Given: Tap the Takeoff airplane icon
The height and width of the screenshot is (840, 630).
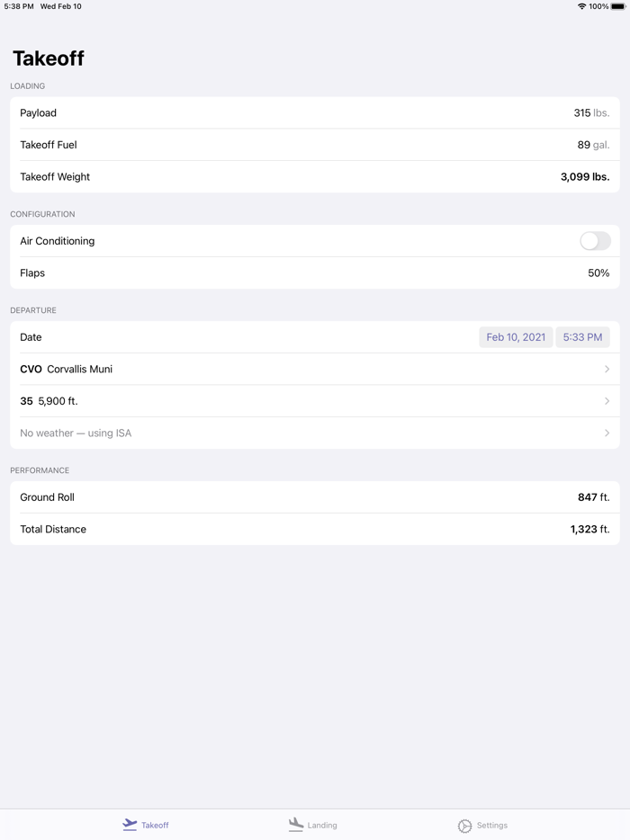Looking at the screenshot, I should click(x=130, y=825).
